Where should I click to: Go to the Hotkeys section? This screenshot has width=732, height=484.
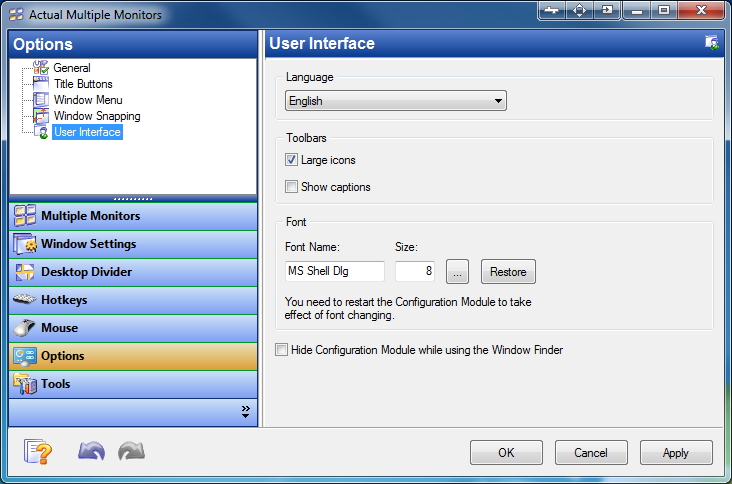coord(133,300)
